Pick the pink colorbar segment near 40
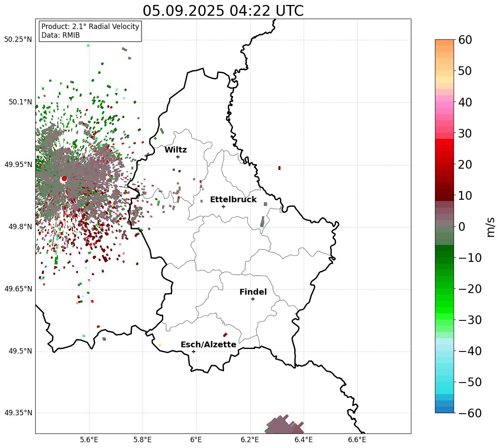Image resolution: width=500 pixels, height=448 pixels. click(444, 105)
